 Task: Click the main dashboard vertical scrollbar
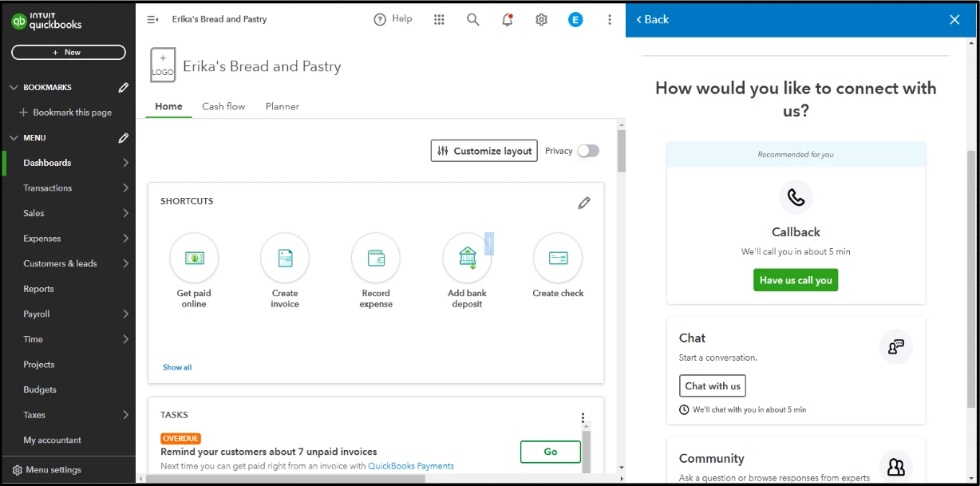621,152
